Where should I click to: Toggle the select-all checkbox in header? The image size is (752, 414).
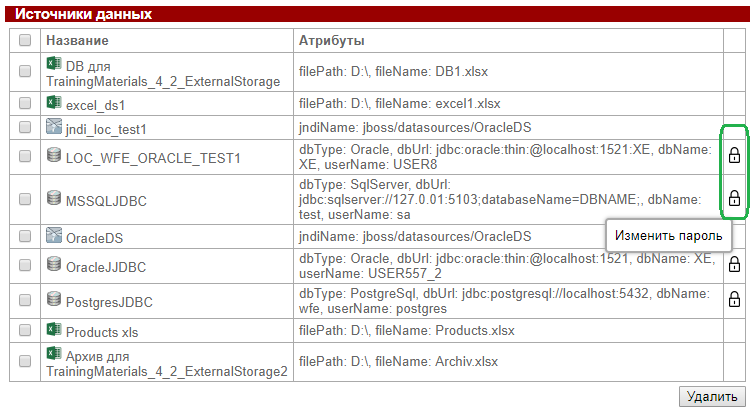coord(25,40)
